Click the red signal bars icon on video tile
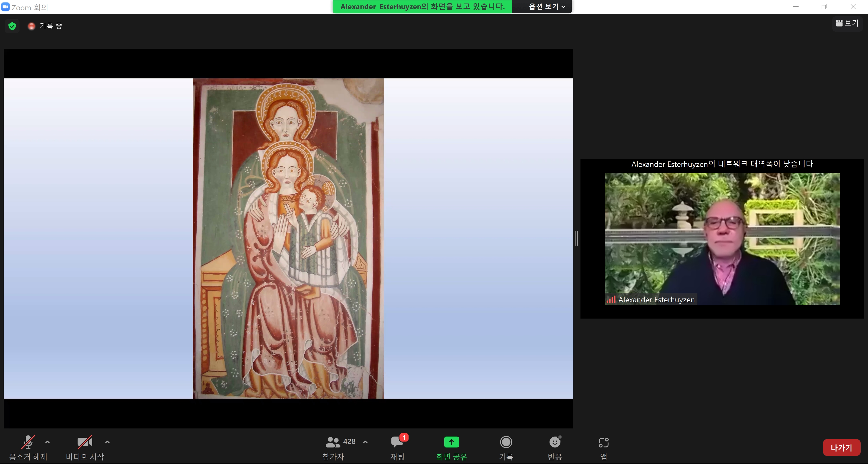The width and height of the screenshot is (868, 464). click(611, 299)
